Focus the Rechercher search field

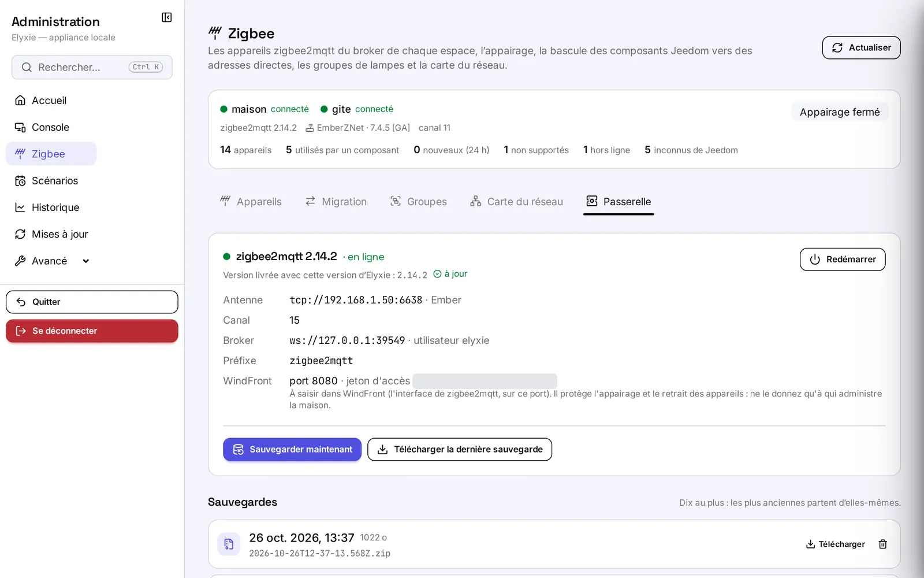point(92,67)
